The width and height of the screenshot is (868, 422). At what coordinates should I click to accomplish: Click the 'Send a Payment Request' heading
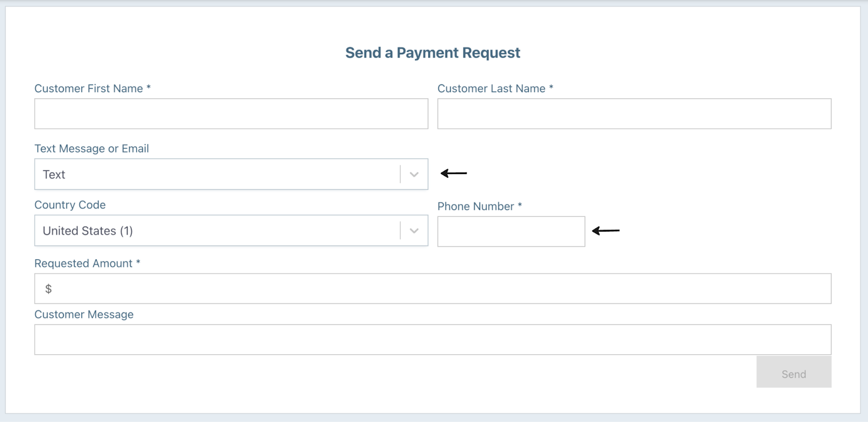[432, 53]
